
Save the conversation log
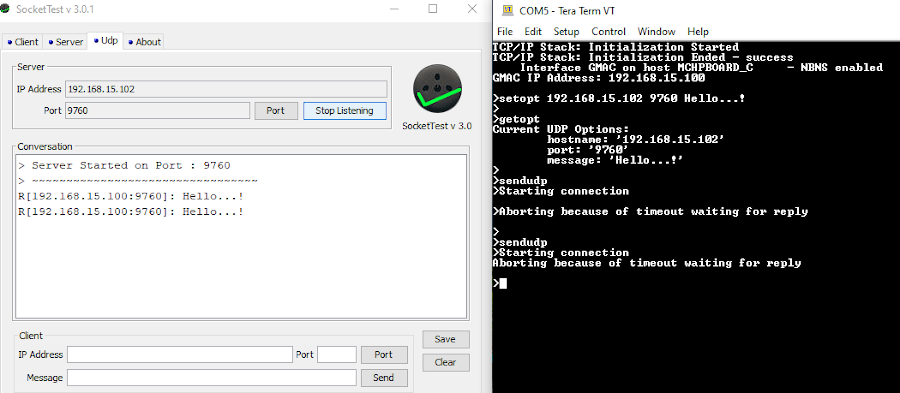coord(445,339)
